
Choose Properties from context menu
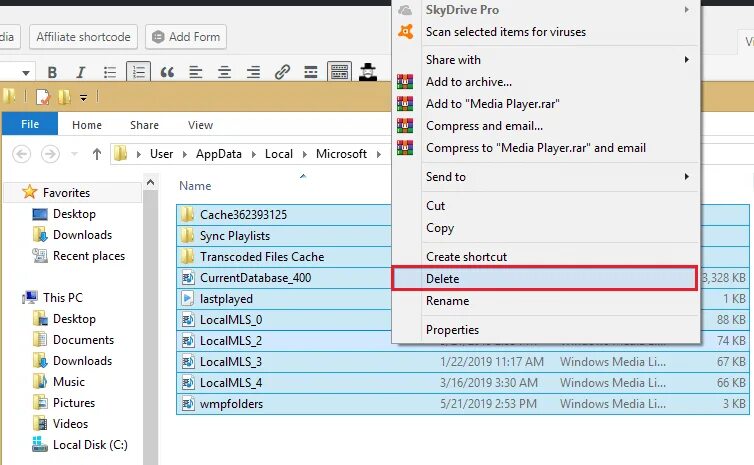point(545,330)
